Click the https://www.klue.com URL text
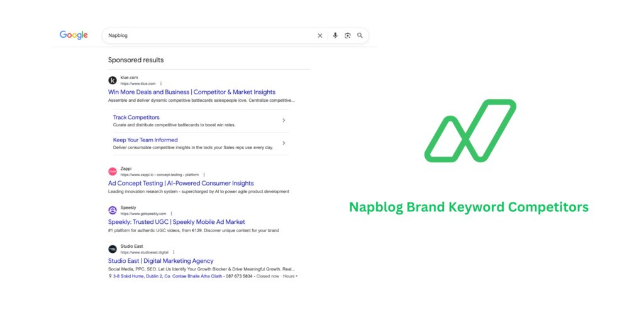Screen dimensions: 644x322 point(138,84)
